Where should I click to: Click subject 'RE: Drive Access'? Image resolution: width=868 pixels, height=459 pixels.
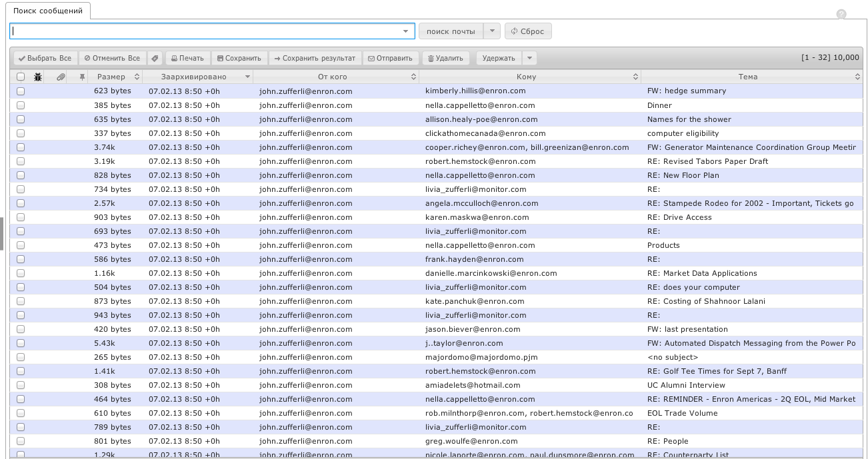(x=679, y=217)
